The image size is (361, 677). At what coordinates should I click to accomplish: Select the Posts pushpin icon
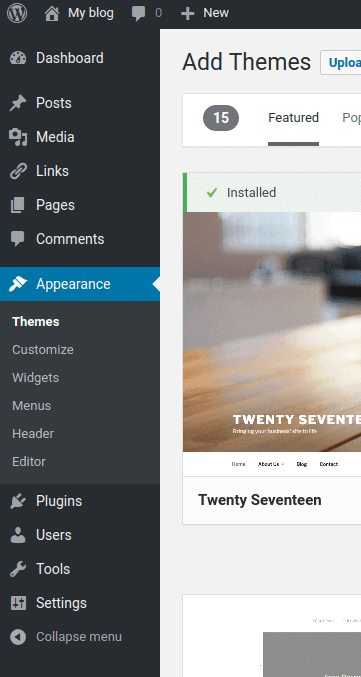pyautogui.click(x=18, y=103)
